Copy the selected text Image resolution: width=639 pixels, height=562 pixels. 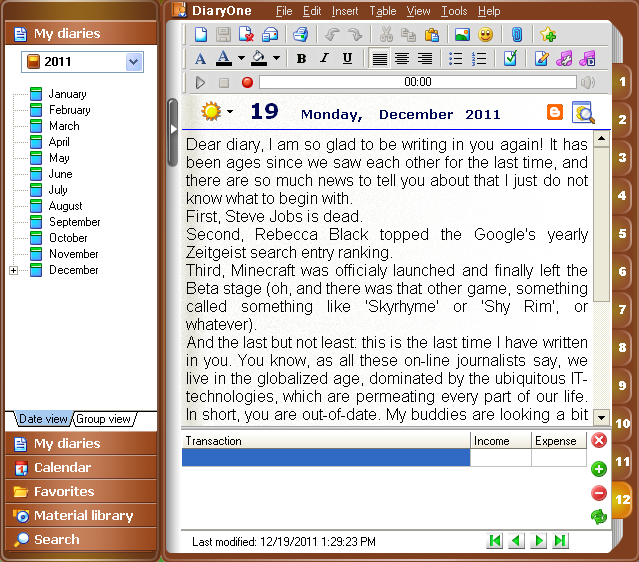tap(408, 35)
